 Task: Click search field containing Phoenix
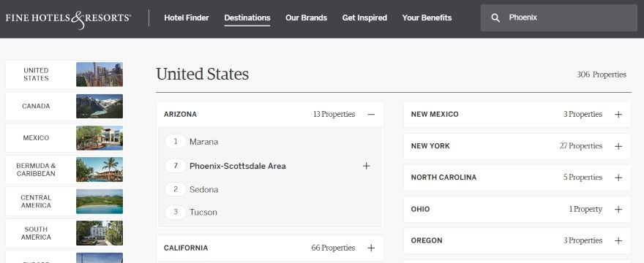559,18
